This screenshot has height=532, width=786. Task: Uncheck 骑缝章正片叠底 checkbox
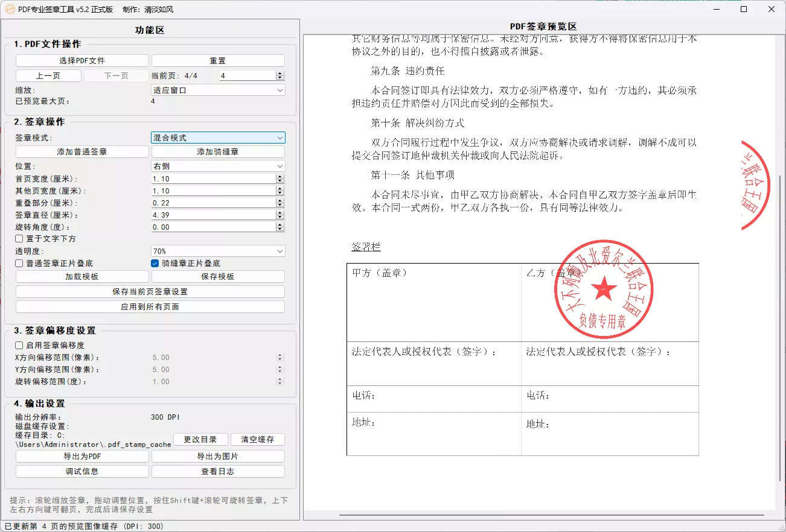click(155, 264)
